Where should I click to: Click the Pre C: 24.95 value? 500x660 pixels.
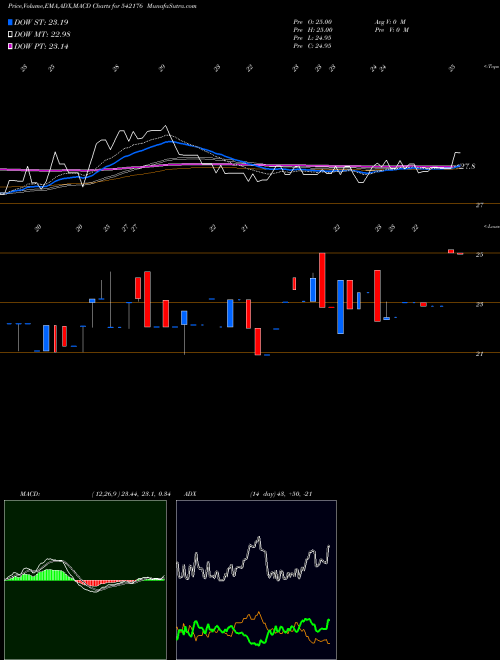tap(312, 46)
